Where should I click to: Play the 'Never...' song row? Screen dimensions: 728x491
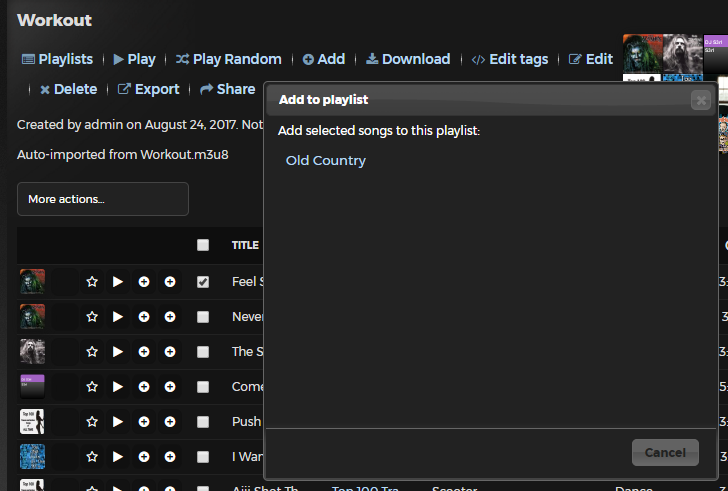point(118,317)
